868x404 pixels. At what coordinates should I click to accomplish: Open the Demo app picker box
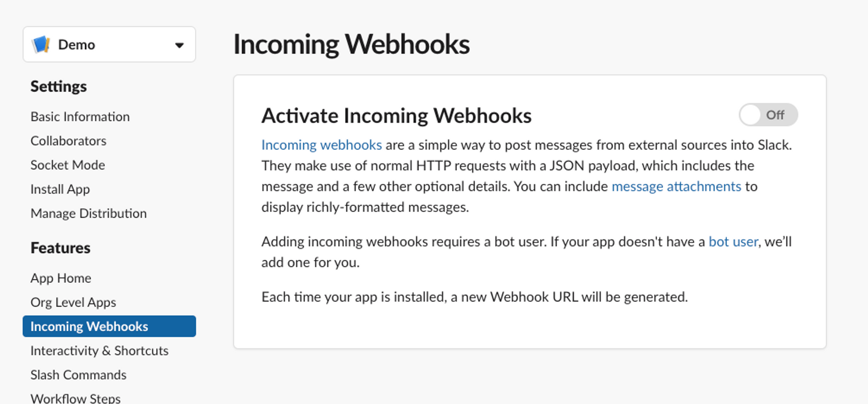(109, 44)
